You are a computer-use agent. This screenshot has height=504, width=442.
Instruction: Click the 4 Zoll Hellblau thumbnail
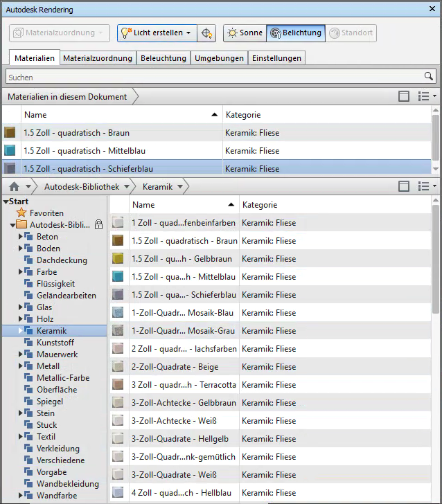pos(118,492)
